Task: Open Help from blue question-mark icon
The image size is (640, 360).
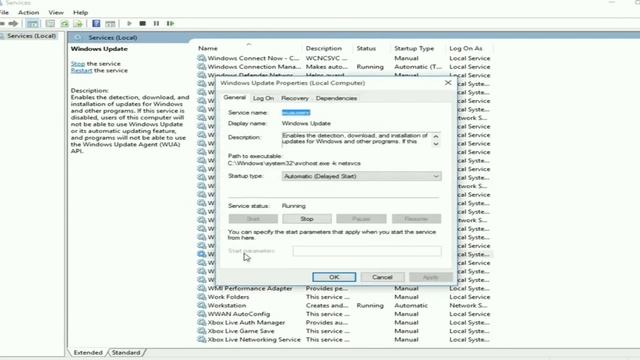Action: (96, 24)
